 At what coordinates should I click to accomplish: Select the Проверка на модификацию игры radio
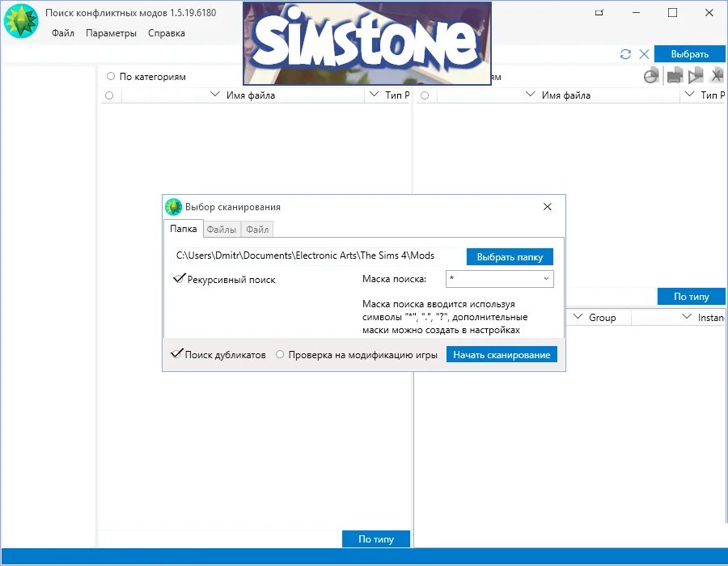280,354
